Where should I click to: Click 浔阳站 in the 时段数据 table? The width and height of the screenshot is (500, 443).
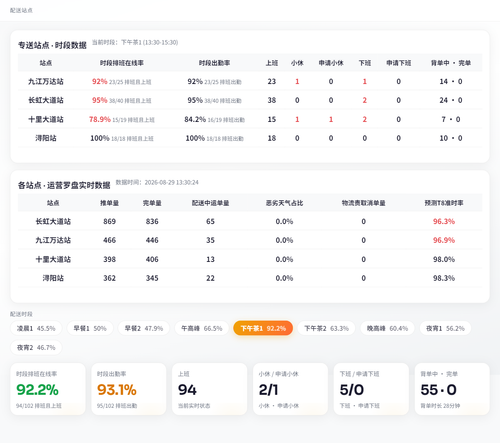[46, 138]
